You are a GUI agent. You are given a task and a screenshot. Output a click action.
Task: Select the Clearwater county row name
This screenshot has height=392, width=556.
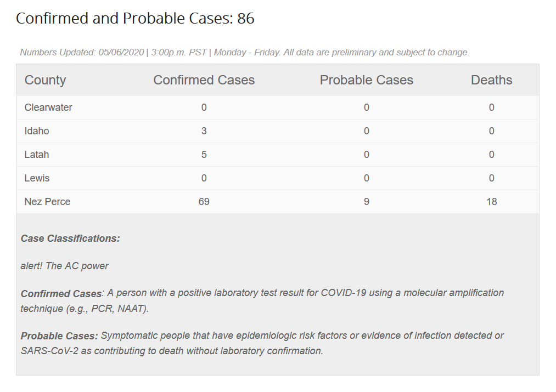48,107
